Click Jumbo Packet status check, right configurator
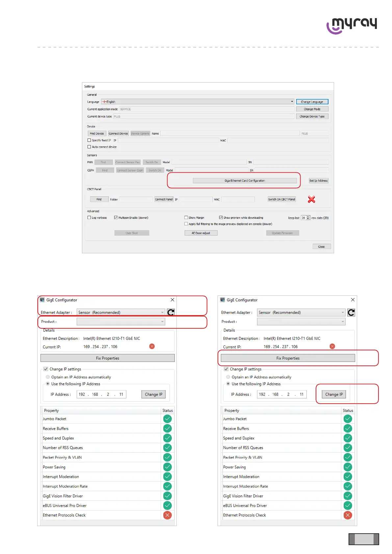This screenshot has width=392, height=554. 348,419
